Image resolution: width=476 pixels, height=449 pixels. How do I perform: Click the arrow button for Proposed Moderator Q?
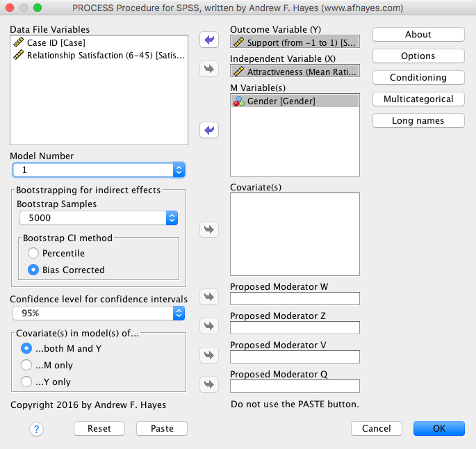click(208, 384)
